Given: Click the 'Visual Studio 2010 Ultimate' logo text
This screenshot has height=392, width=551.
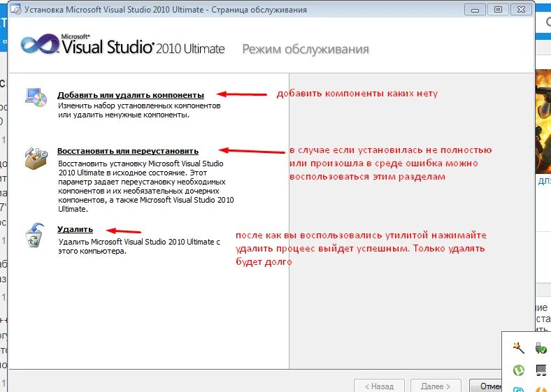Looking at the screenshot, I should click(143, 46).
